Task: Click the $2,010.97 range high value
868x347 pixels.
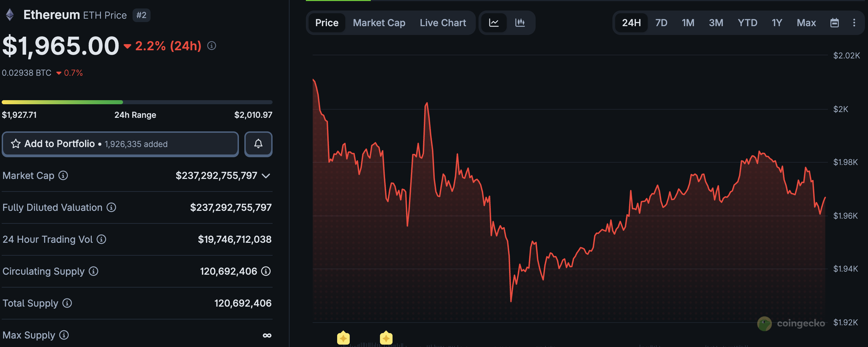Action: 253,115
